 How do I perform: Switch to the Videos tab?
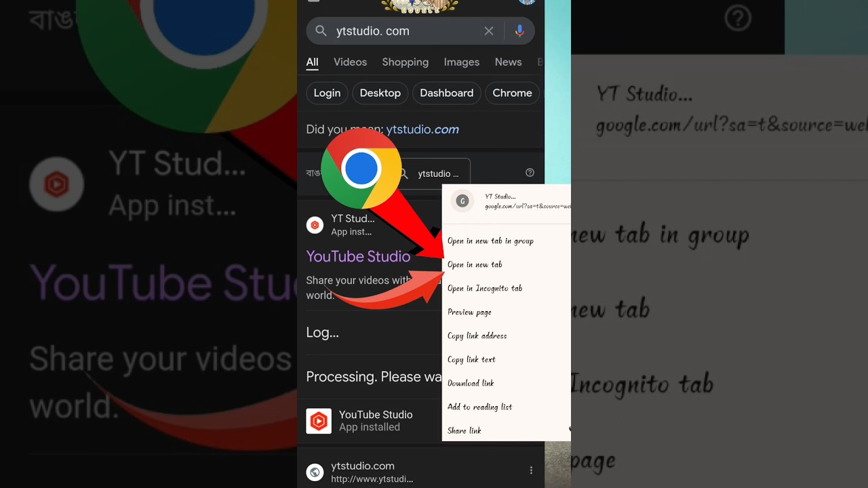[350, 62]
